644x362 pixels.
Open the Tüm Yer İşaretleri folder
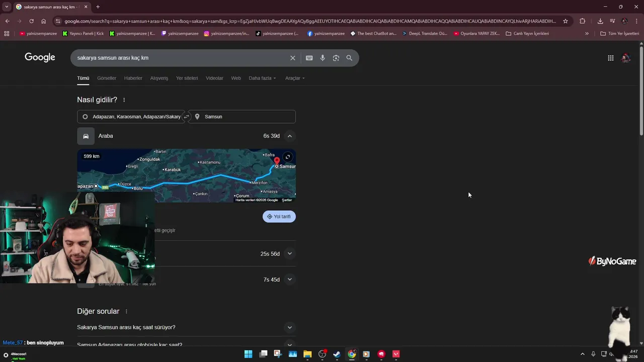tap(619, 34)
